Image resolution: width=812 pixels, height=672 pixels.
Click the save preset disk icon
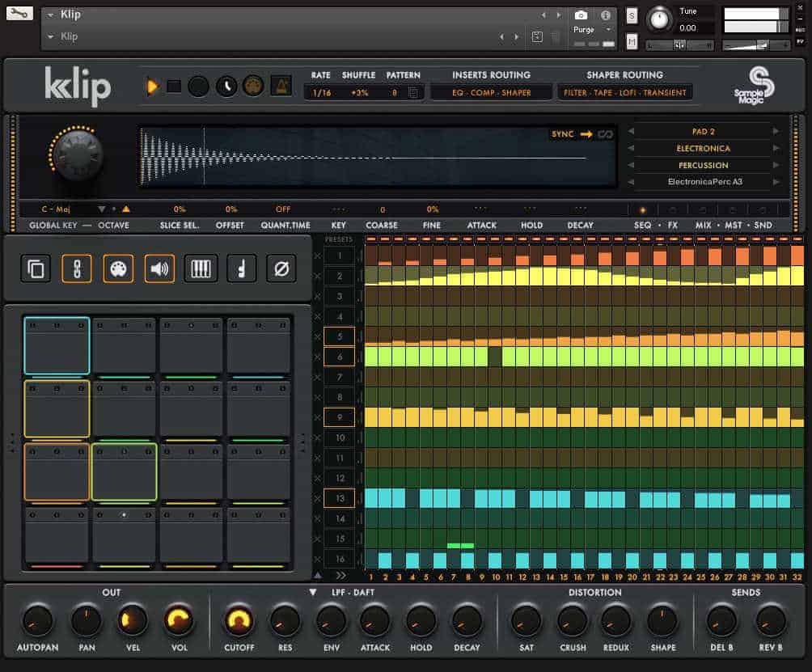tap(537, 36)
